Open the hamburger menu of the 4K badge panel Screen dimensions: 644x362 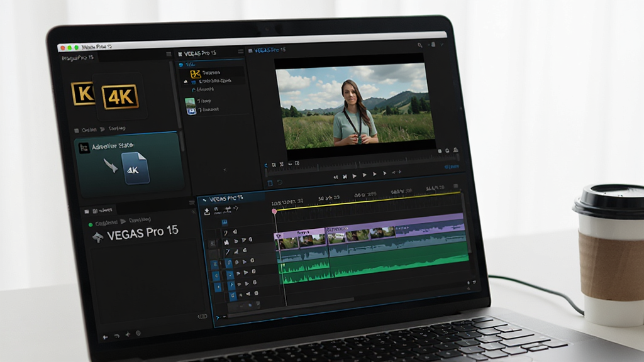coord(169,54)
